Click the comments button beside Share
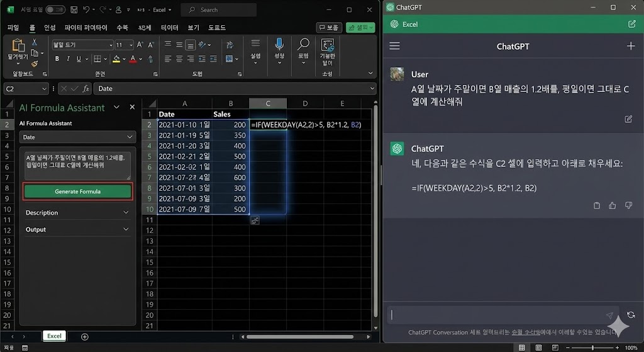This screenshot has width=644, height=352. (330, 28)
